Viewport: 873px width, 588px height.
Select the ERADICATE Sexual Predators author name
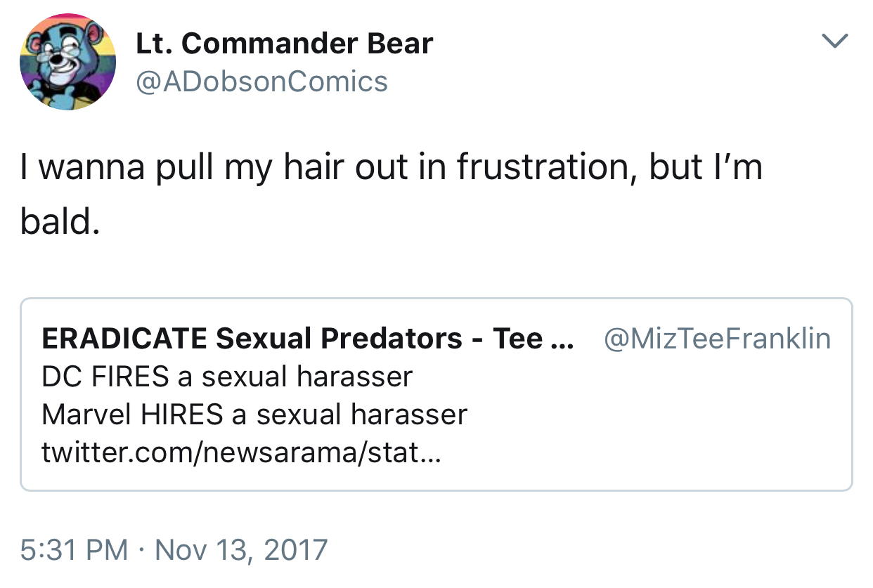click(307, 339)
